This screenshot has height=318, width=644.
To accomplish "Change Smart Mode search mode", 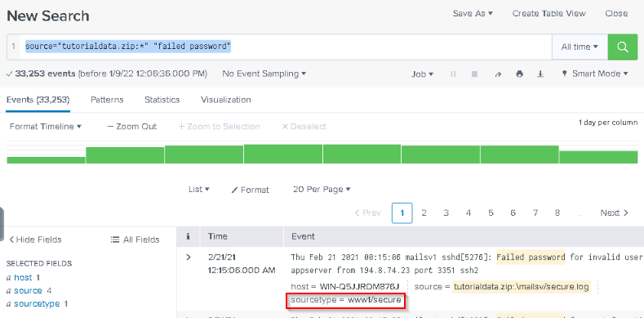I will 596,74.
